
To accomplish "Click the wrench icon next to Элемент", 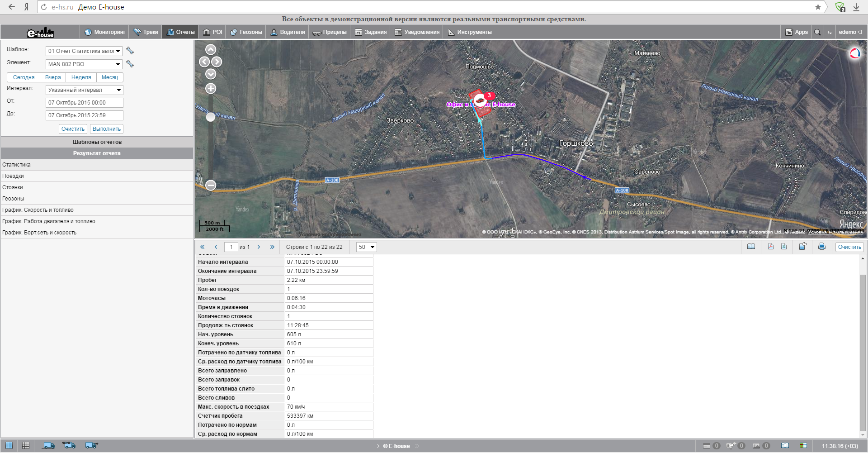I will (x=130, y=64).
